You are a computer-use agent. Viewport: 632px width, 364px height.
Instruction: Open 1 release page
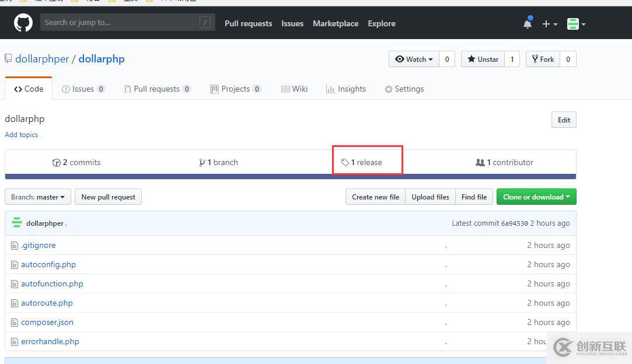pos(362,162)
